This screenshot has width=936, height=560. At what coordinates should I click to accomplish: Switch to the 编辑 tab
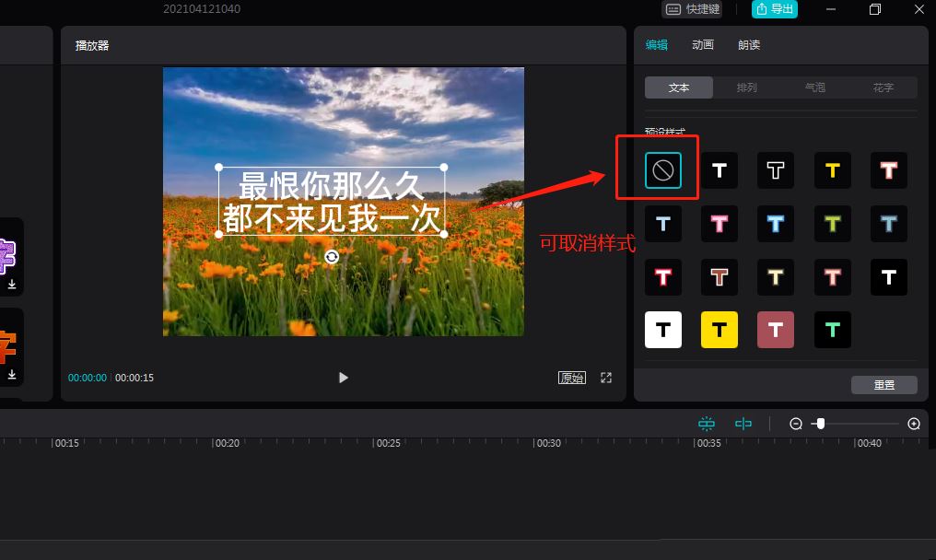(657, 45)
